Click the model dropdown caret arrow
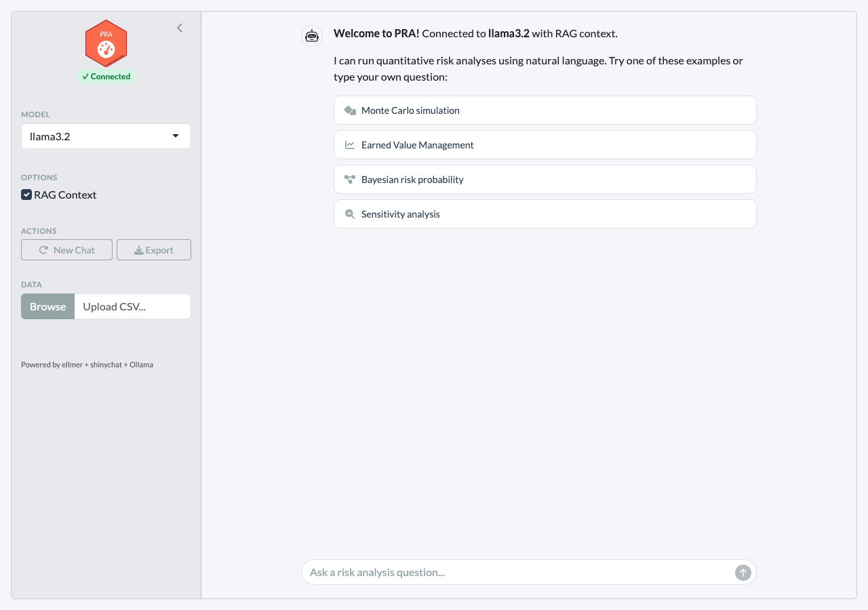Screen dimensions: 868x610 tap(176, 136)
